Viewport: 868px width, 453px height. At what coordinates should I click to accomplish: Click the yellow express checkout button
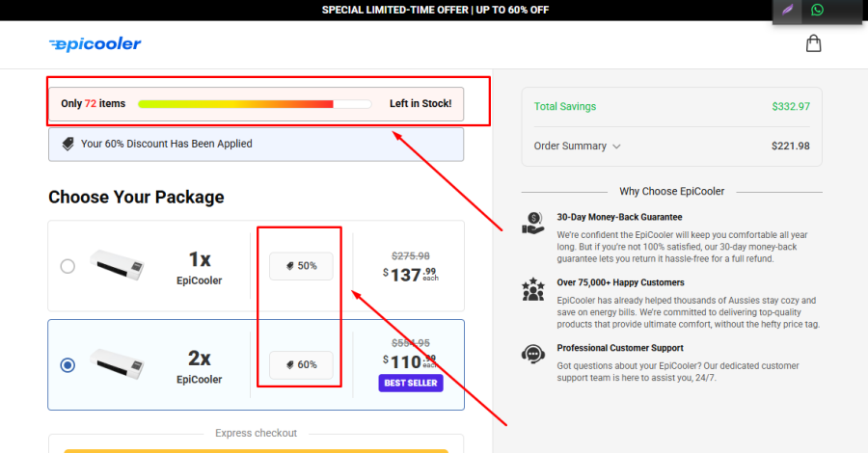[256, 449]
